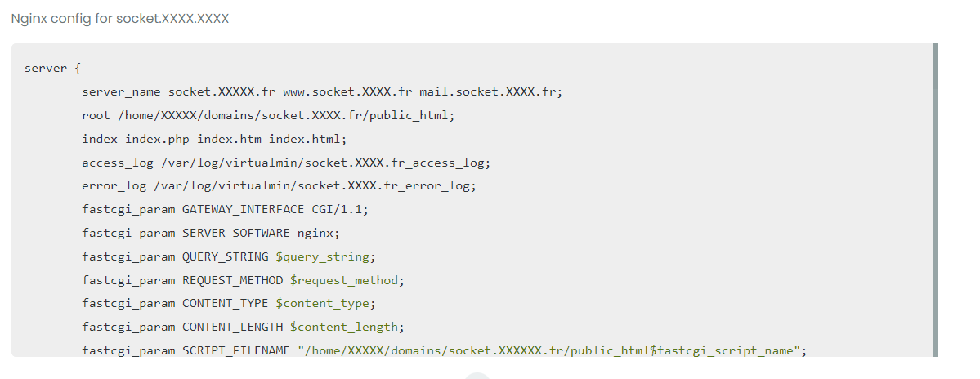Screen dimensions: 980x379
Task: Click the $content_type variable
Action: pos(324,304)
